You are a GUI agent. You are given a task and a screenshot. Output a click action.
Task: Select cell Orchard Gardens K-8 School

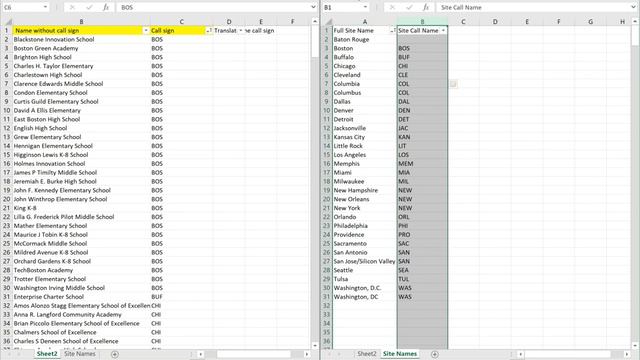[x=81, y=261]
